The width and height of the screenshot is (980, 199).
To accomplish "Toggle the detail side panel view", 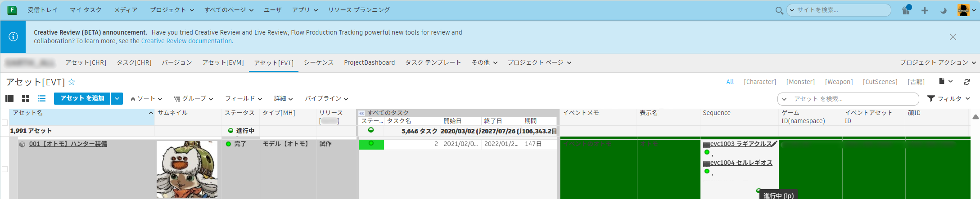I will click(x=9, y=98).
